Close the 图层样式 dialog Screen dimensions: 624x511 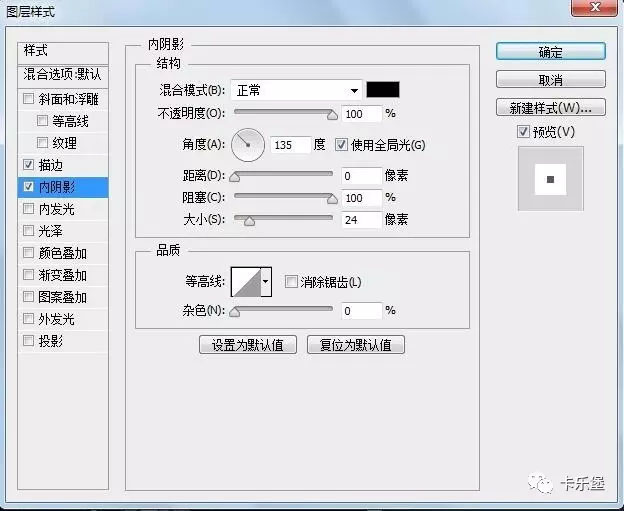[594, 7]
